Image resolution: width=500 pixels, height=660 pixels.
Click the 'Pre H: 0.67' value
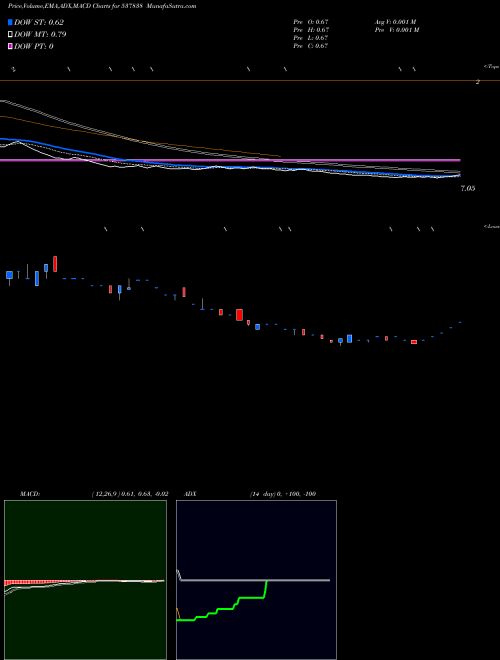311,29
